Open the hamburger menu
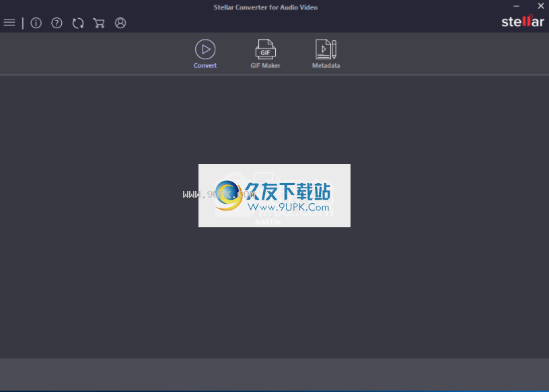 click(x=9, y=23)
